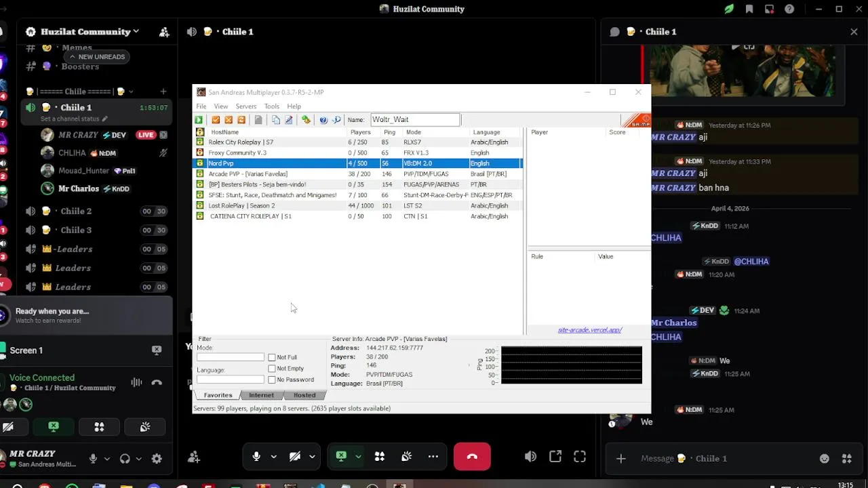This screenshot has height=488, width=868.
Task: Open Discord user settings gear
Action: pyautogui.click(x=157, y=459)
